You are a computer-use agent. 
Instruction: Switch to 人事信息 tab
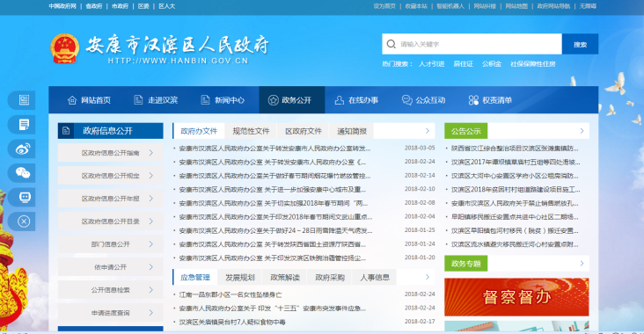click(375, 278)
